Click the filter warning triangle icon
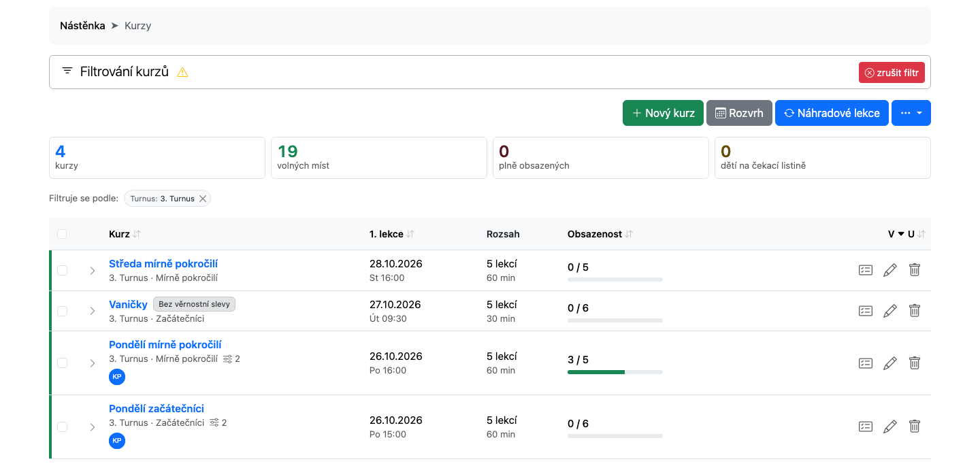 (182, 72)
